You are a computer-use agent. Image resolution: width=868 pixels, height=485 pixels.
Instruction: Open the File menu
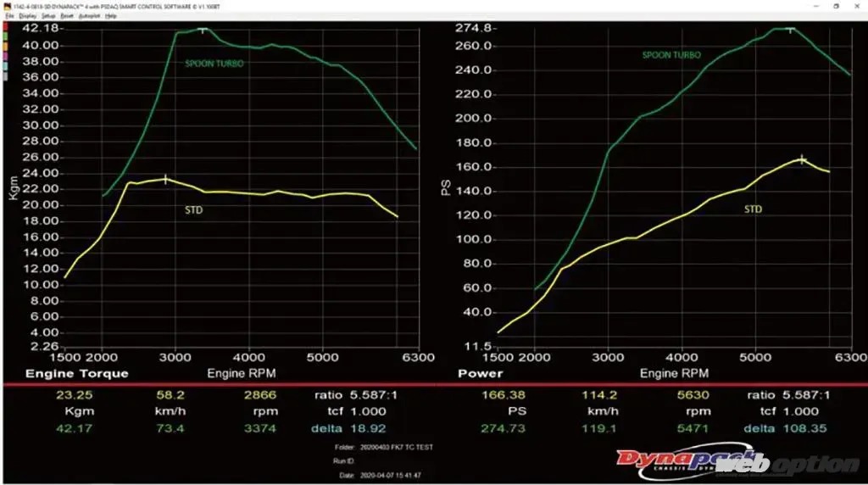[8, 16]
